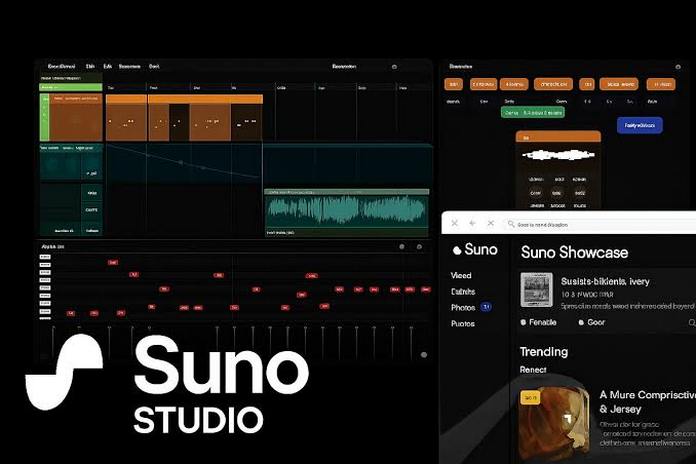Click the orange header of the small waveform card

pos(558,137)
